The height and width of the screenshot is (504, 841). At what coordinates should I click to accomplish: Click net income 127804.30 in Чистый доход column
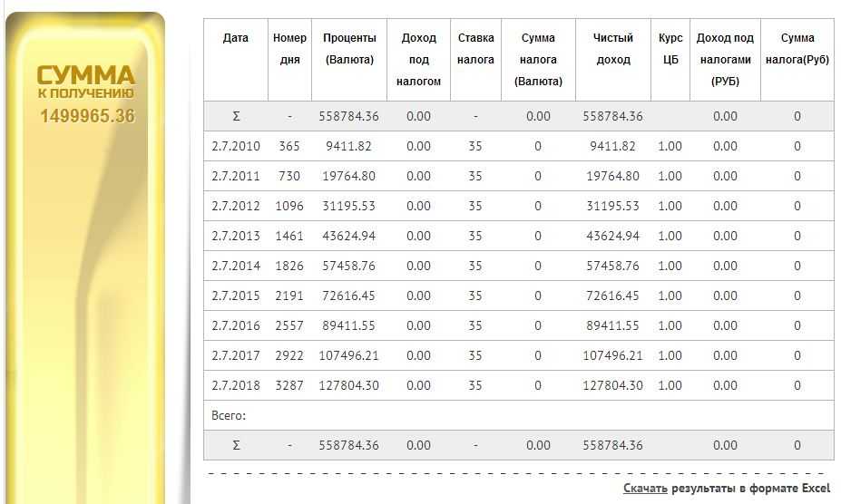612,385
